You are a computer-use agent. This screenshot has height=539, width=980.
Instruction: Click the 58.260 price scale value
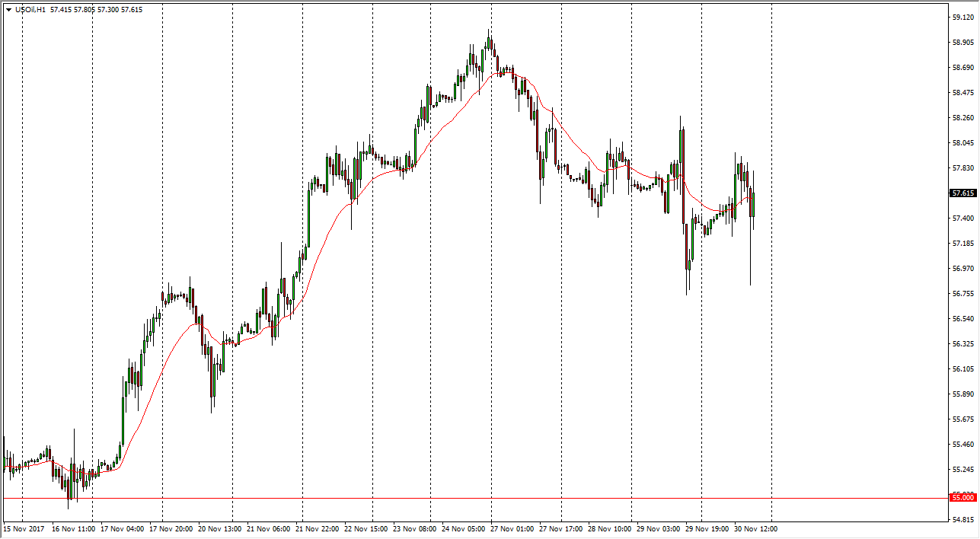coord(962,118)
